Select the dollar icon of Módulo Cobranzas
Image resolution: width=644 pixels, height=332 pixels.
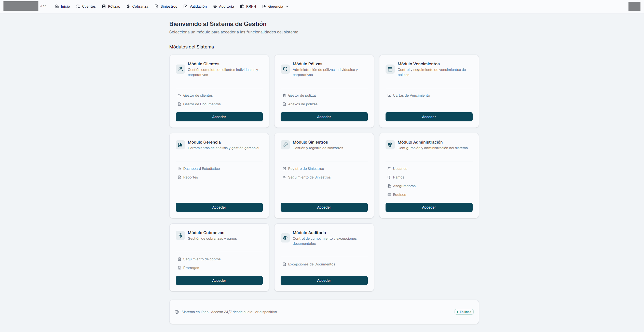(180, 235)
